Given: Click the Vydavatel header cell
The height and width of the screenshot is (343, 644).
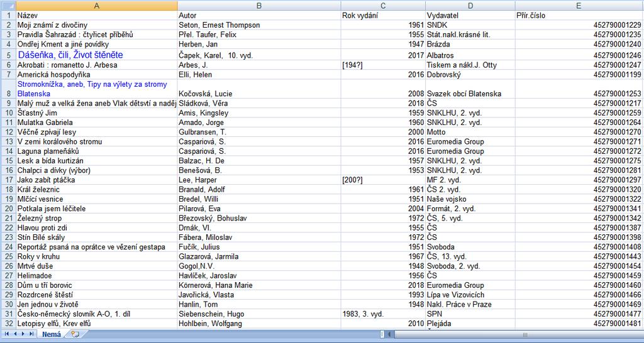Looking at the screenshot, I should coord(470,15).
